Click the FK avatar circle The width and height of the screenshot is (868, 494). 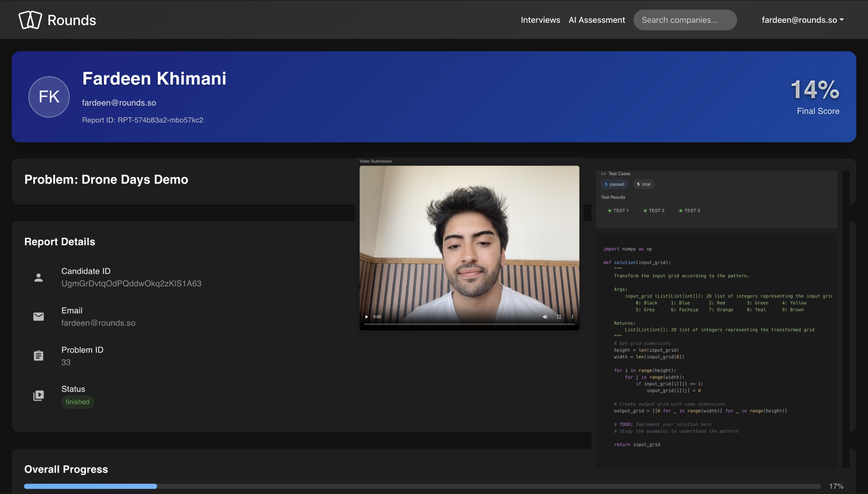point(49,97)
